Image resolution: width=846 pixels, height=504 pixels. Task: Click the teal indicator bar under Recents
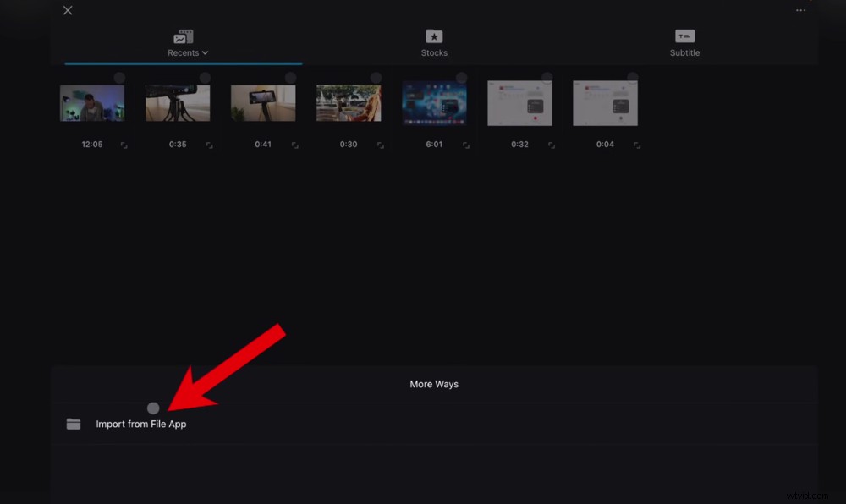(x=182, y=63)
